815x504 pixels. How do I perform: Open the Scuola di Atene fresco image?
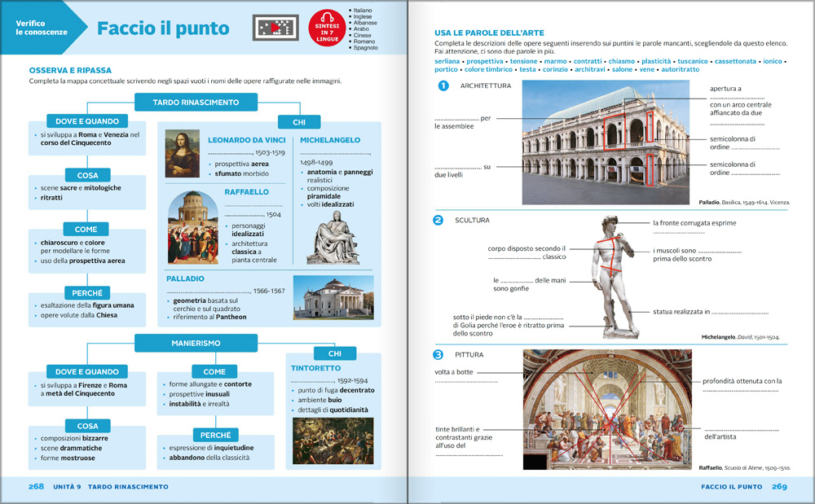pos(608,410)
